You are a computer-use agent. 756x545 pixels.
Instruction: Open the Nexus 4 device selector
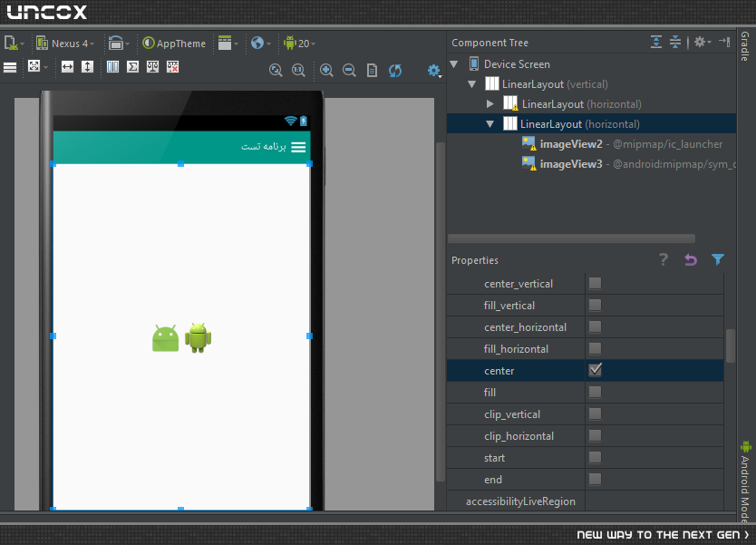[65, 44]
